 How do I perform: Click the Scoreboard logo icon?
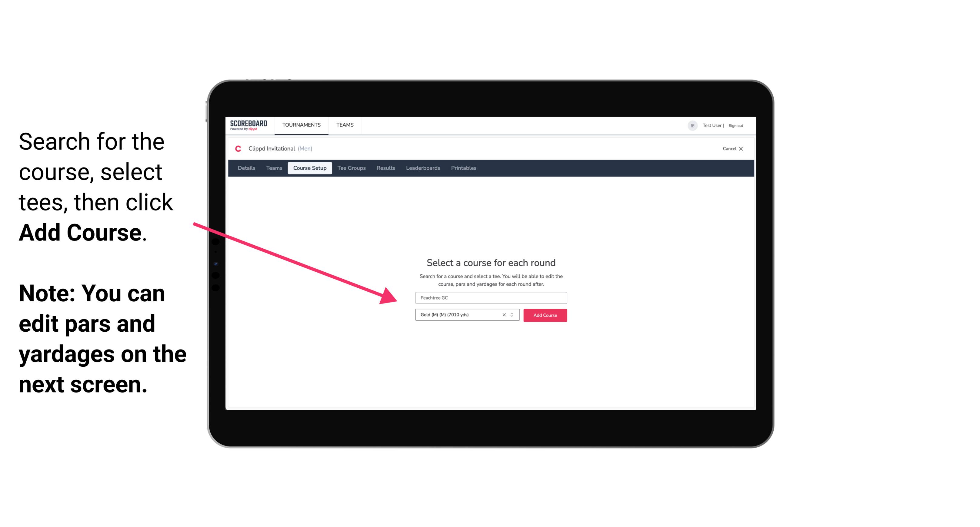click(x=249, y=125)
